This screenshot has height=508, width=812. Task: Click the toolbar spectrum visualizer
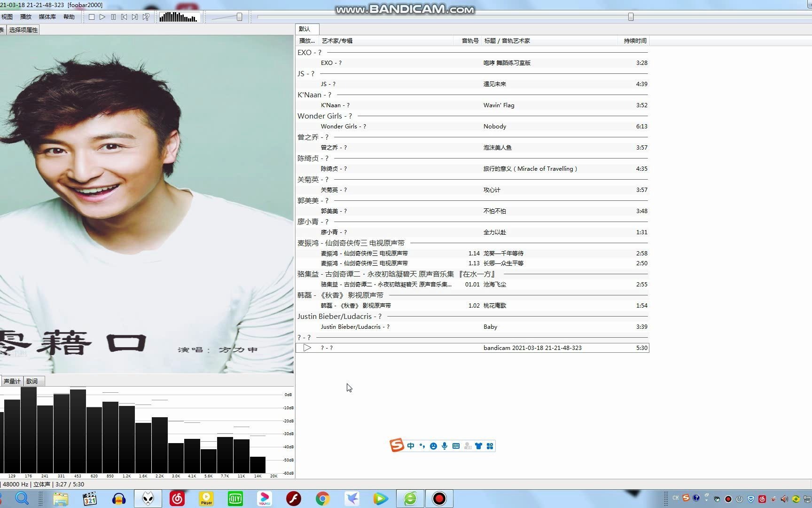[179, 17]
